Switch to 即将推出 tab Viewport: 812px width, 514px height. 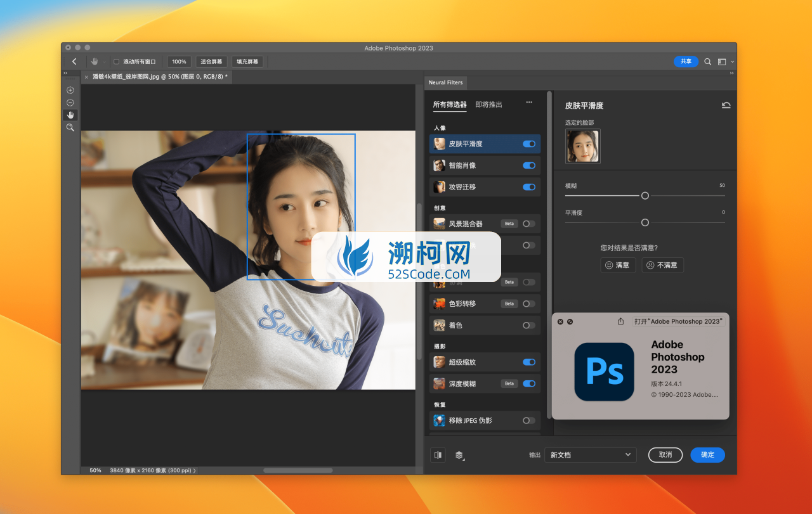coord(488,105)
